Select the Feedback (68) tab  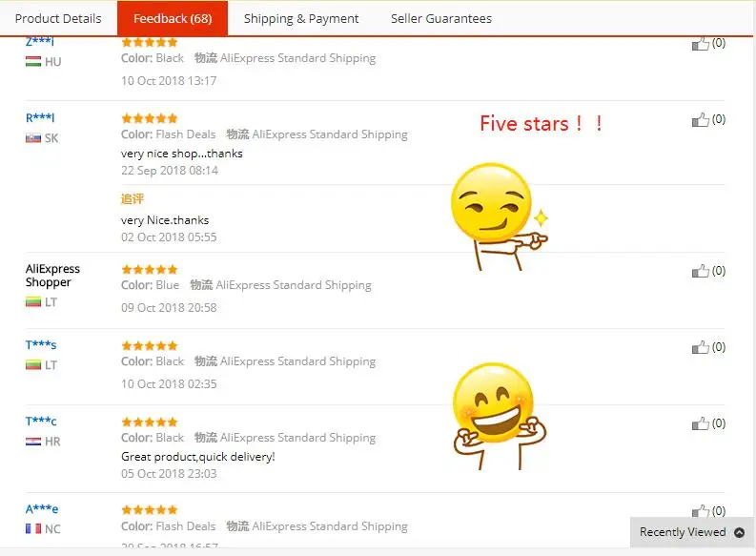173,18
